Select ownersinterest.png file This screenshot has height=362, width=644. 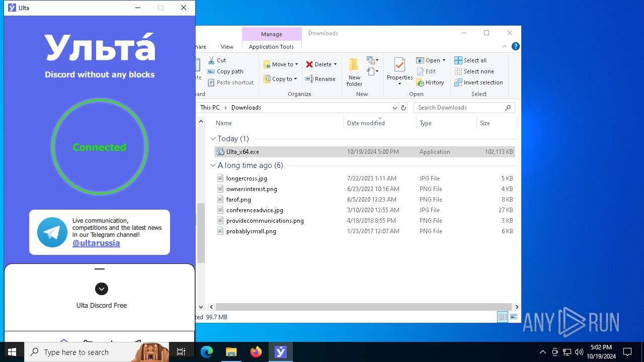364,189
